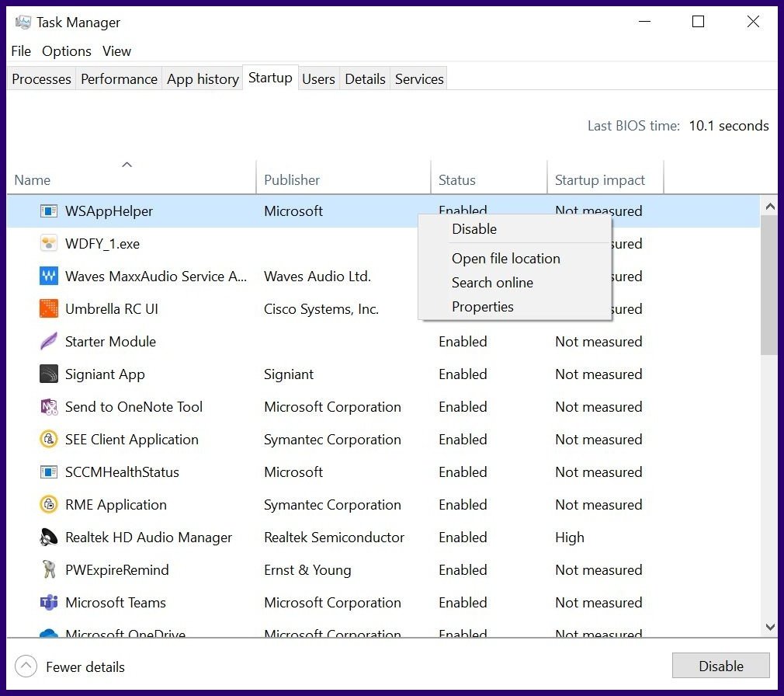Click the Realtek HD Audio Manager icon
This screenshot has width=784, height=696.
[48, 538]
